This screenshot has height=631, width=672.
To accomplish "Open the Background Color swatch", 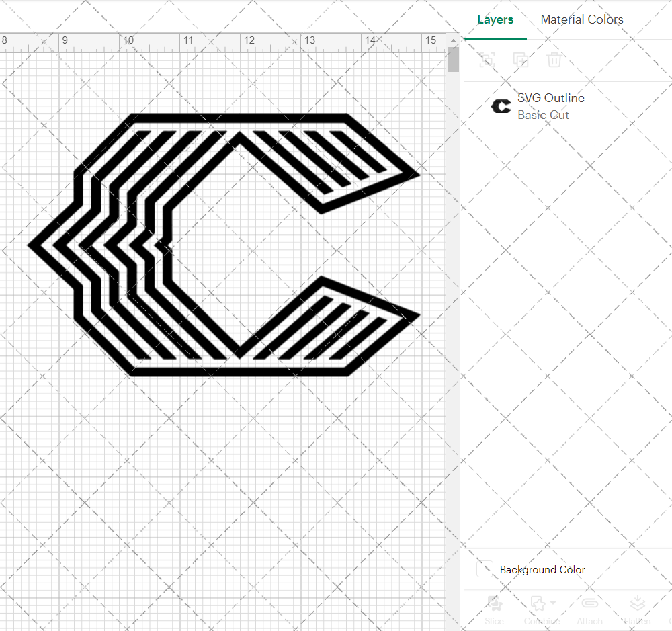I will [x=485, y=569].
